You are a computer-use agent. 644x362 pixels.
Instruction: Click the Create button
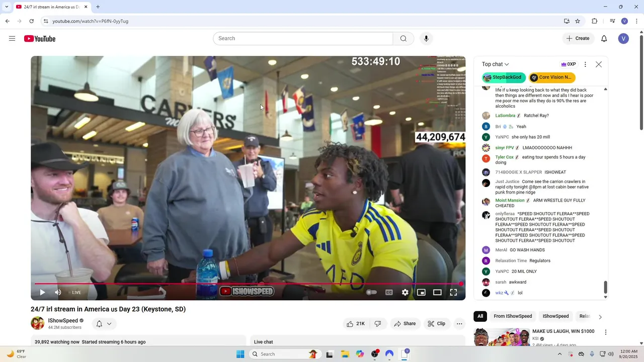[x=578, y=39]
